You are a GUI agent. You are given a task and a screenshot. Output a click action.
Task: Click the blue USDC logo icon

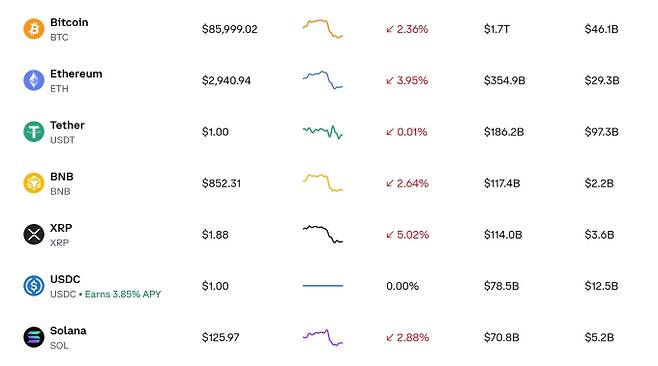click(34, 286)
